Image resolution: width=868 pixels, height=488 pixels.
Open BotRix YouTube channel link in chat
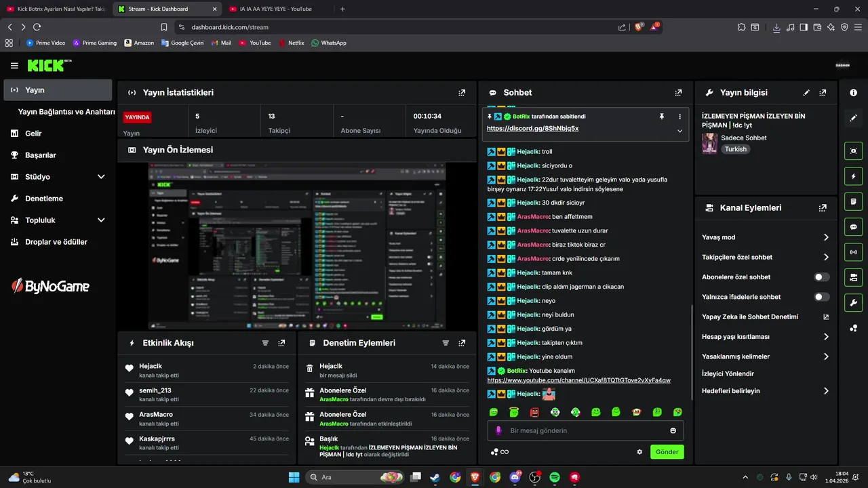pyautogui.click(x=578, y=380)
